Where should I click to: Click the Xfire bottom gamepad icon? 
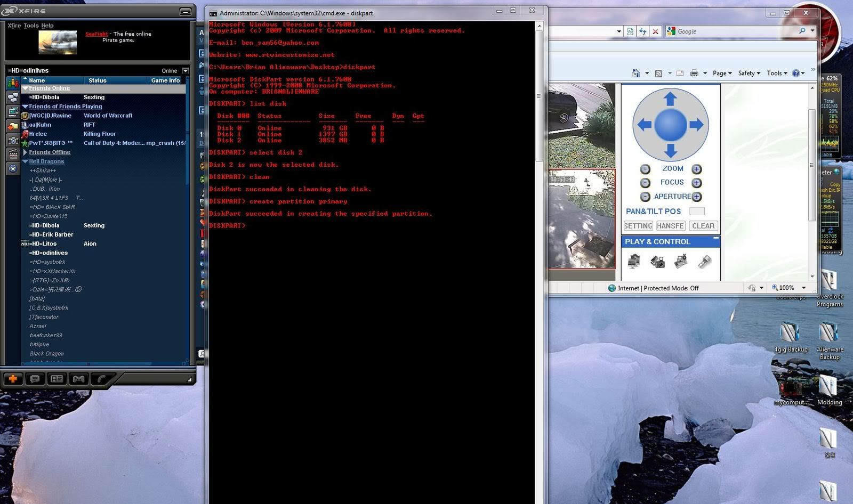(x=79, y=379)
